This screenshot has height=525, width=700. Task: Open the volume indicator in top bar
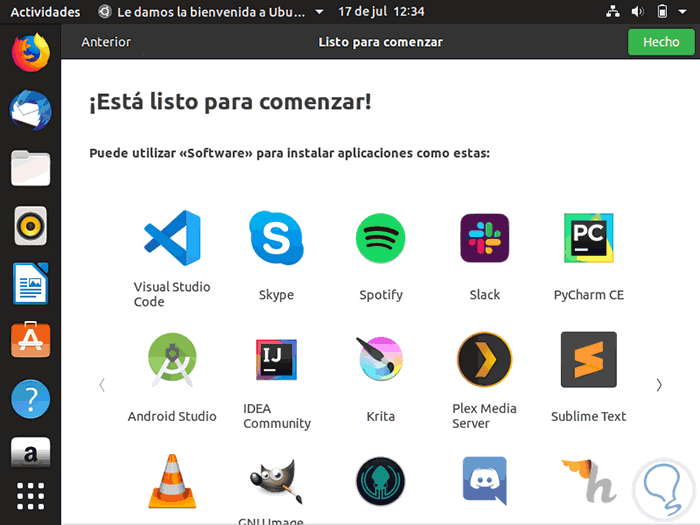638,12
